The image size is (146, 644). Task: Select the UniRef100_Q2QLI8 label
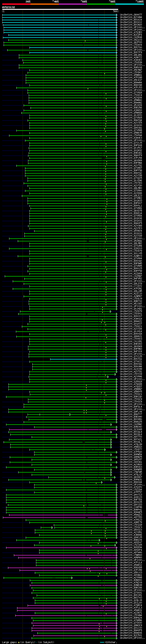[131, 600]
